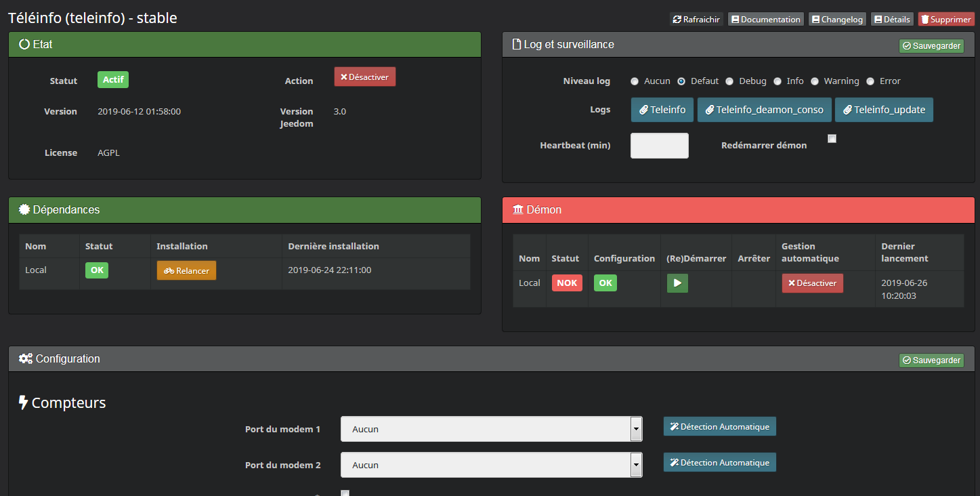Click the Dernière installation column header
The width and height of the screenshot is (980, 496).
333,246
